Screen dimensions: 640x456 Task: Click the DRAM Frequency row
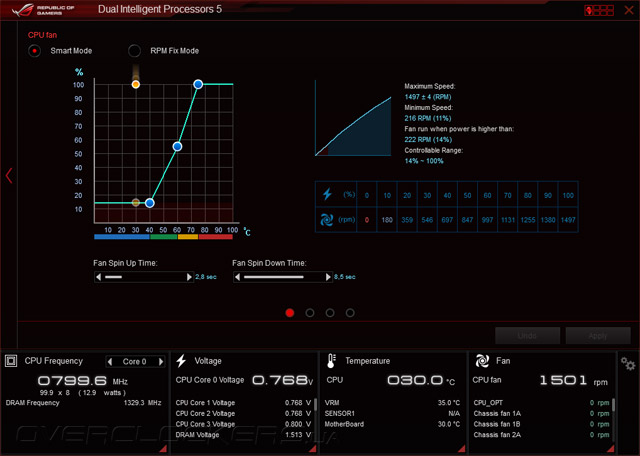84,403
